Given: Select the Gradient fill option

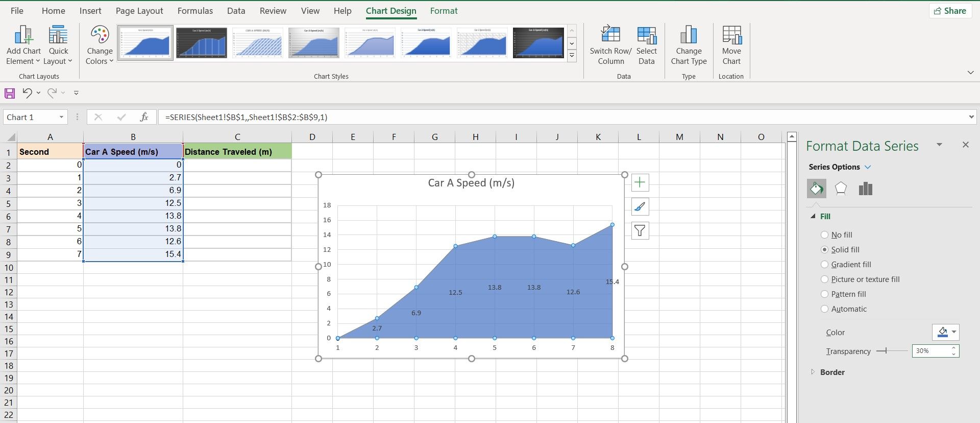Looking at the screenshot, I should point(824,265).
